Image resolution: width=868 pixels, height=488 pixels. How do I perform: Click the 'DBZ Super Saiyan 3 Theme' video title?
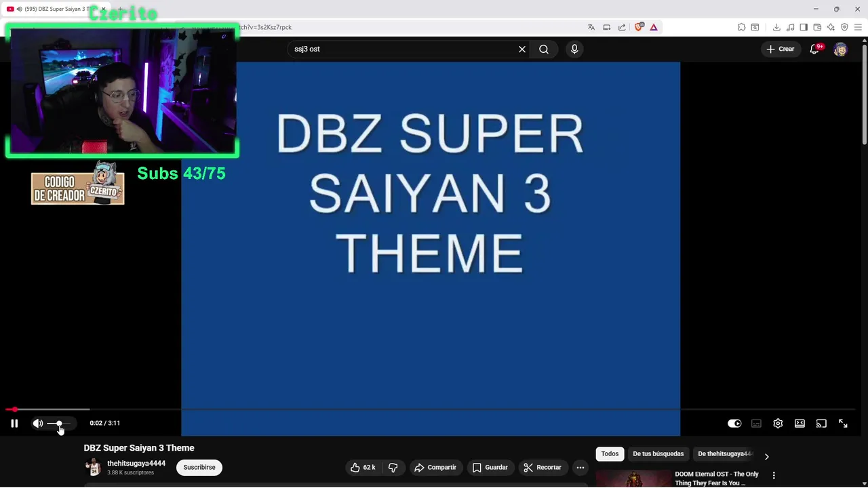click(x=139, y=448)
